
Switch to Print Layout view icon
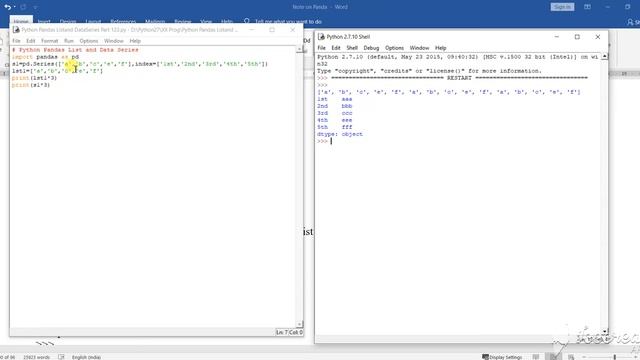point(553,357)
